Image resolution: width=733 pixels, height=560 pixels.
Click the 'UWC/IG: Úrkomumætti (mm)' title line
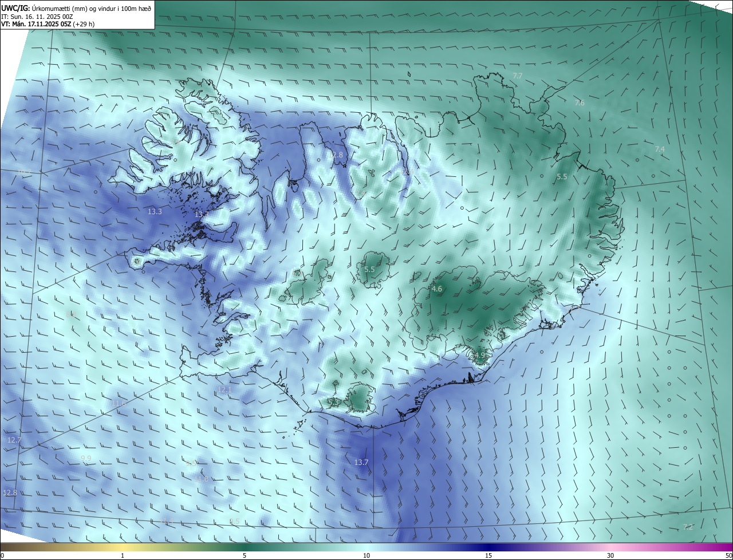click(x=77, y=7)
